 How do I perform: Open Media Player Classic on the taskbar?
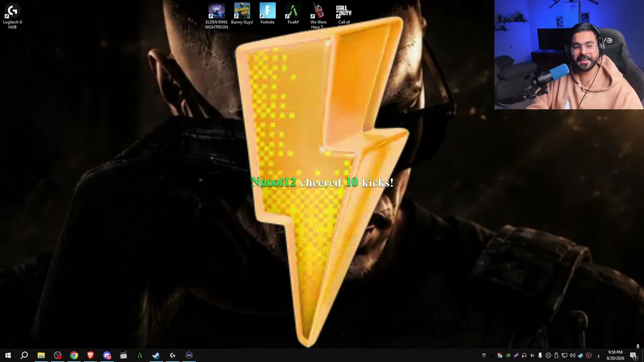pyautogui.click(x=123, y=355)
